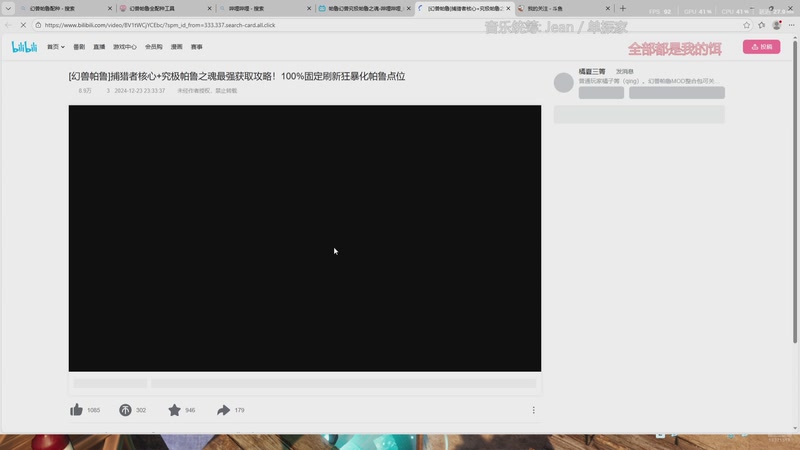The image size is (800, 450).
Task: Switch to the fourth tab with the bilibili TV icon
Action: click(x=365, y=9)
